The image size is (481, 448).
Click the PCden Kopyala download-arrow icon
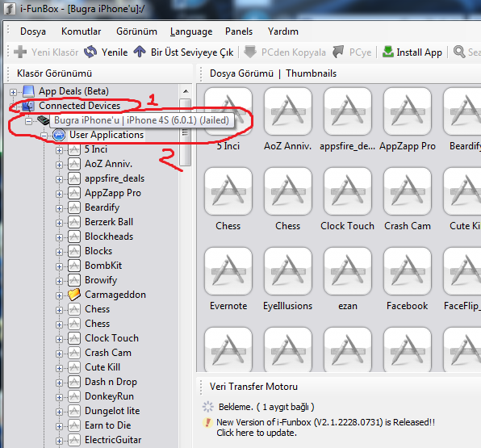(x=250, y=52)
